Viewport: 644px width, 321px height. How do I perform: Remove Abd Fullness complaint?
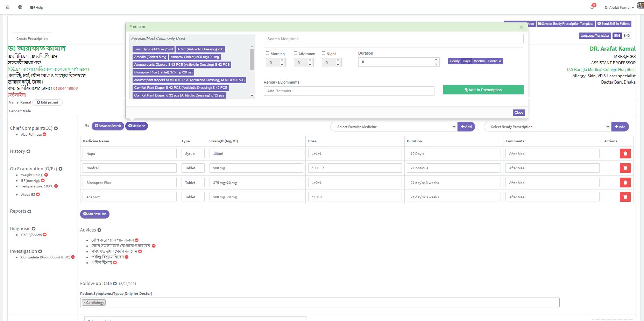pos(44,135)
